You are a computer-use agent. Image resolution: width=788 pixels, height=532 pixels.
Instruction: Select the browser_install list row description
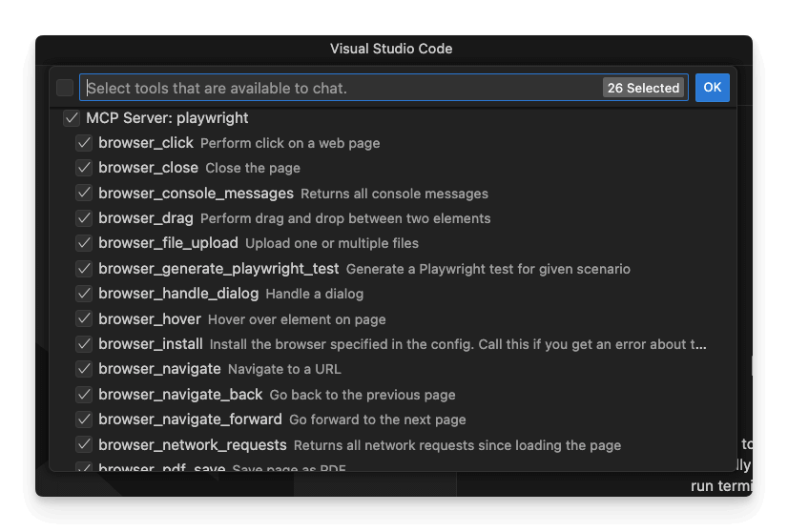[458, 344]
